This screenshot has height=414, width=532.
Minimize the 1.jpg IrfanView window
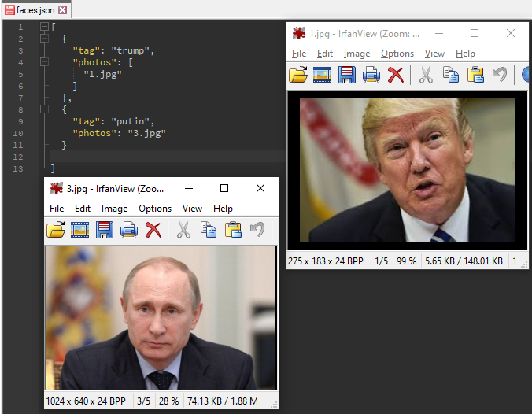[439, 33]
